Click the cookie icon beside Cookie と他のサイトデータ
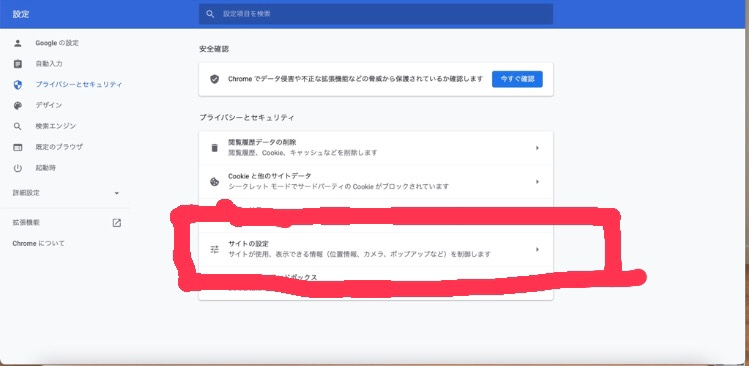Screen dimensions: 749x366 tap(214, 182)
